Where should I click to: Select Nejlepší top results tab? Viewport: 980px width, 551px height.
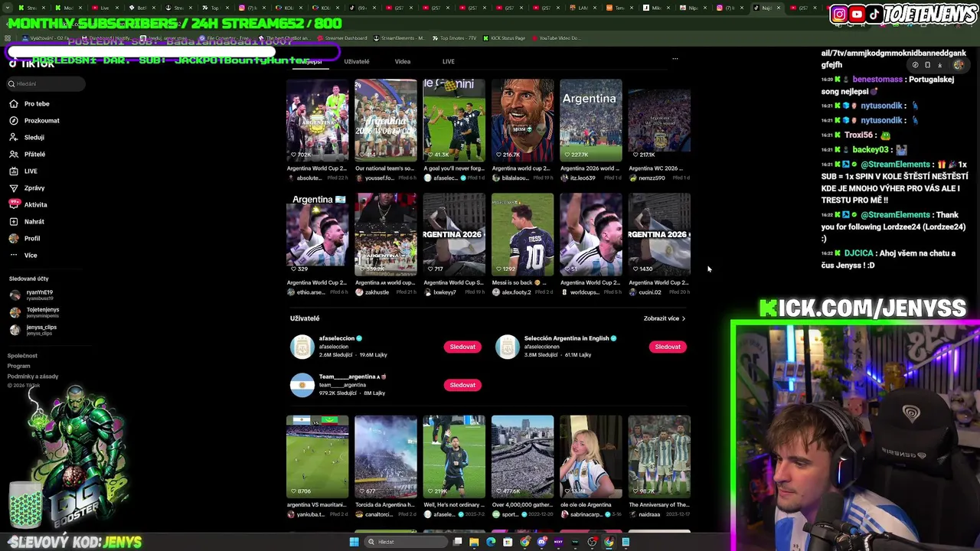tap(312, 61)
